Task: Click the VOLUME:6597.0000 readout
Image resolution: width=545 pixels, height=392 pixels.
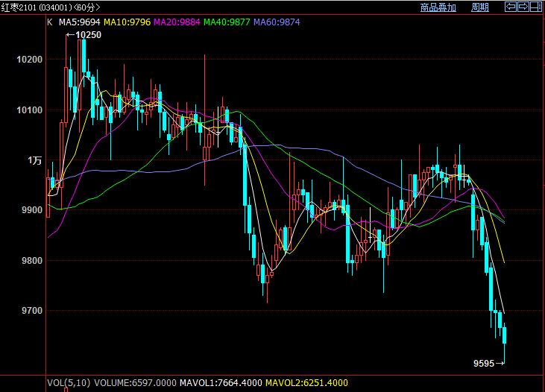Action: click(x=133, y=383)
